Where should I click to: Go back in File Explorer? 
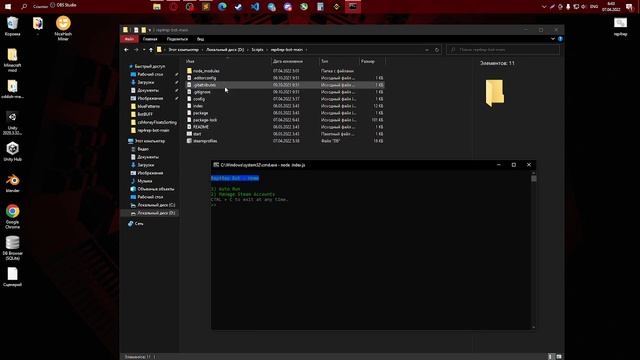126,50
